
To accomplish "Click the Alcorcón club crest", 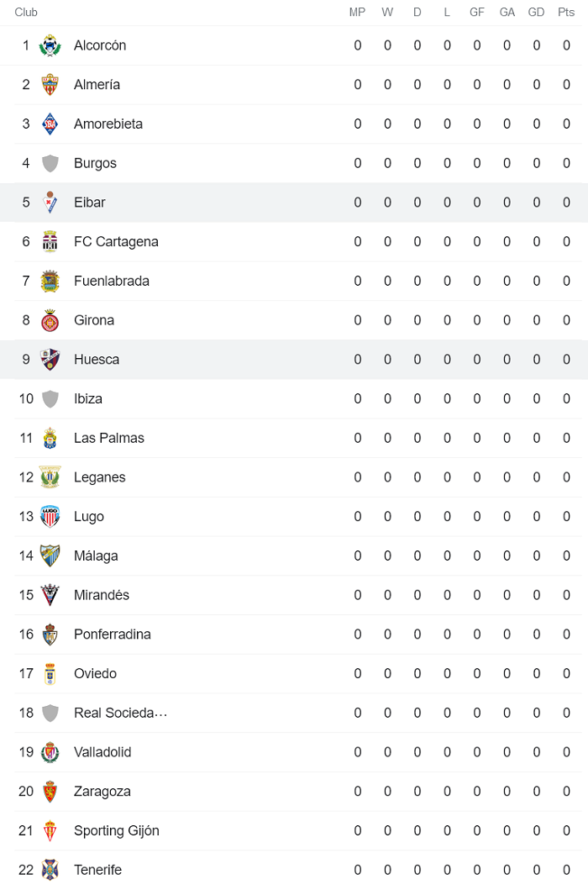I will click(50, 45).
